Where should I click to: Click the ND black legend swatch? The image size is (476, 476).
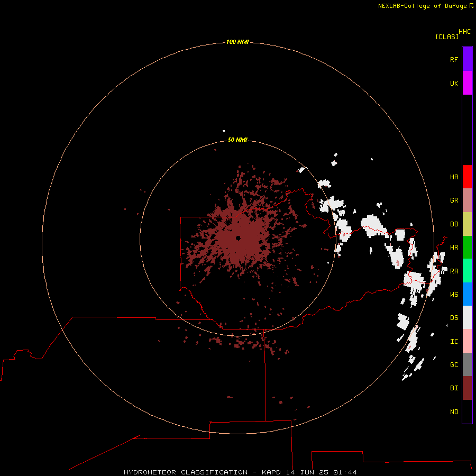pos(467,411)
